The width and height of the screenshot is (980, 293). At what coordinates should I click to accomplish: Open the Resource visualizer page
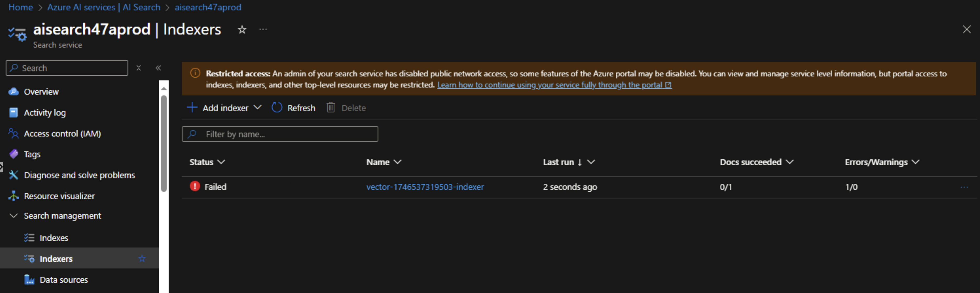(59, 196)
